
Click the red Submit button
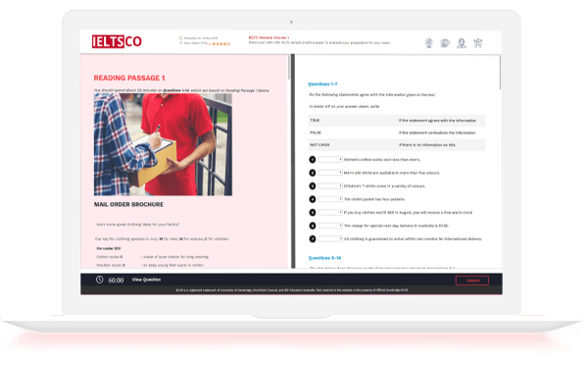pos(472,281)
